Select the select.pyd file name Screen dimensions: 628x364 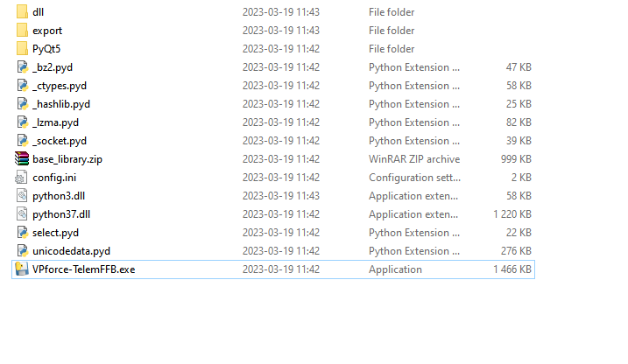(x=55, y=233)
